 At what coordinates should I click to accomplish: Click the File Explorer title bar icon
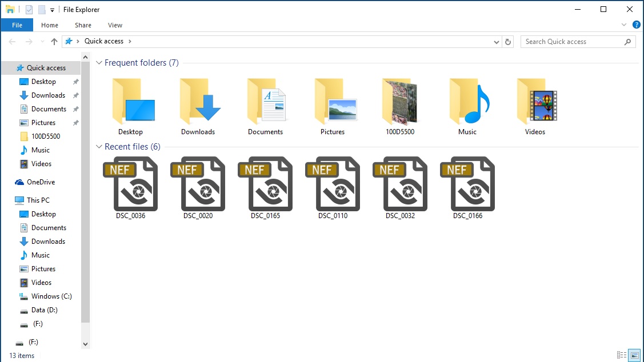pos(10,10)
